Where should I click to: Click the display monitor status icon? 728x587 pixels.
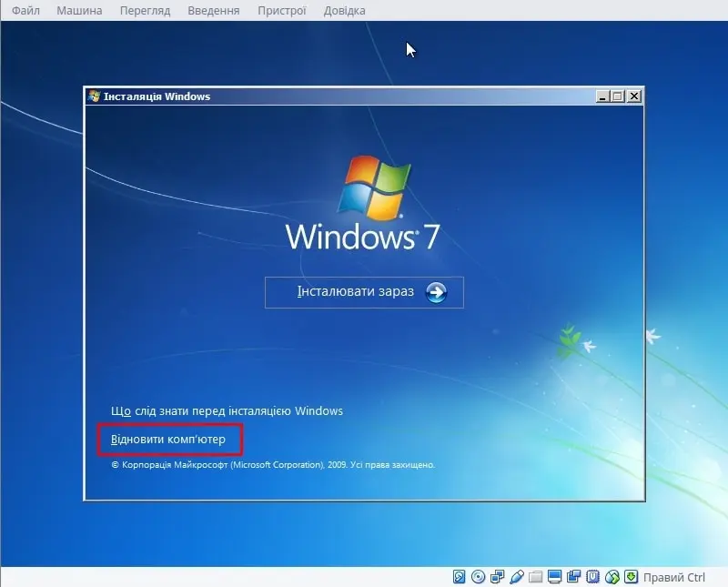tap(554, 577)
